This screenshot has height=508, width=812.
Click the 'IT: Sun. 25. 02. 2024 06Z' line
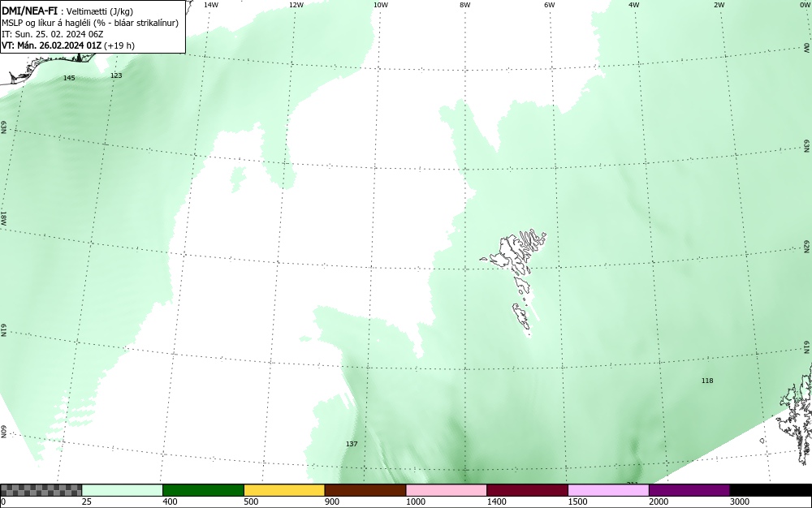click(52, 34)
